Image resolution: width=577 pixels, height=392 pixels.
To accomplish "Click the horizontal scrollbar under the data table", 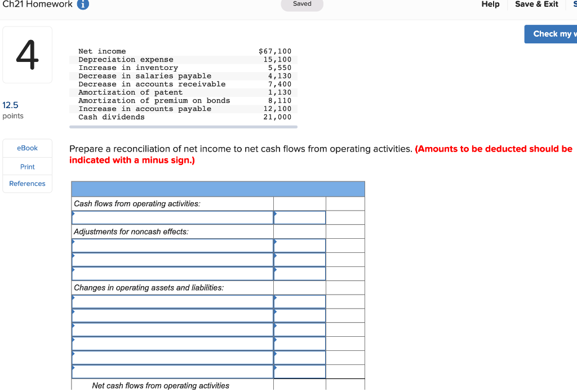I will (x=183, y=127).
